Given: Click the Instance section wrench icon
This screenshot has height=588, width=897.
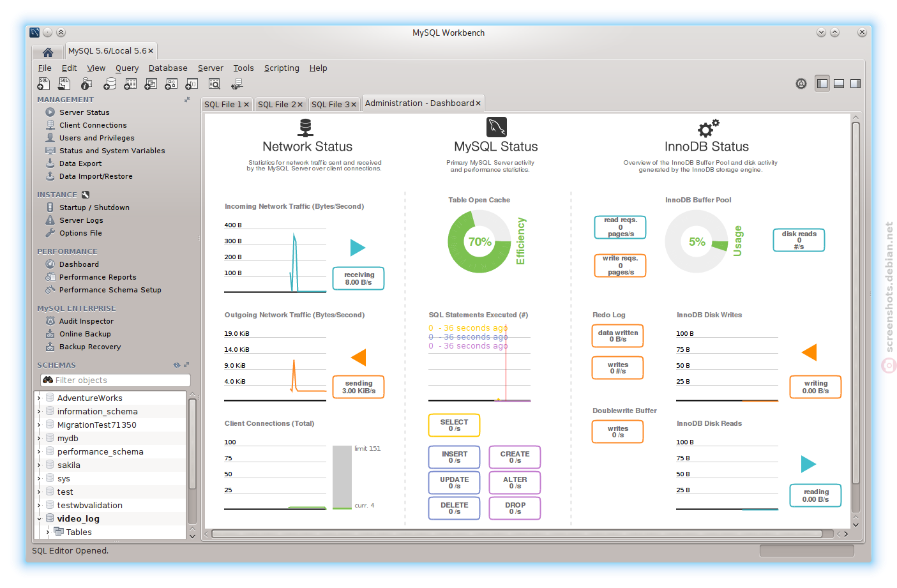Looking at the screenshot, I should coord(86,195).
